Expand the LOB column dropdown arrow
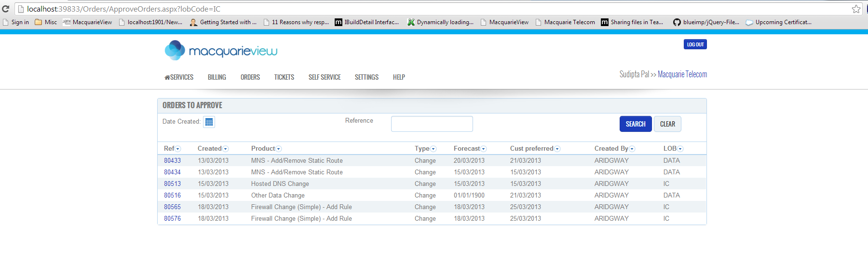The image size is (868, 255). tap(680, 149)
